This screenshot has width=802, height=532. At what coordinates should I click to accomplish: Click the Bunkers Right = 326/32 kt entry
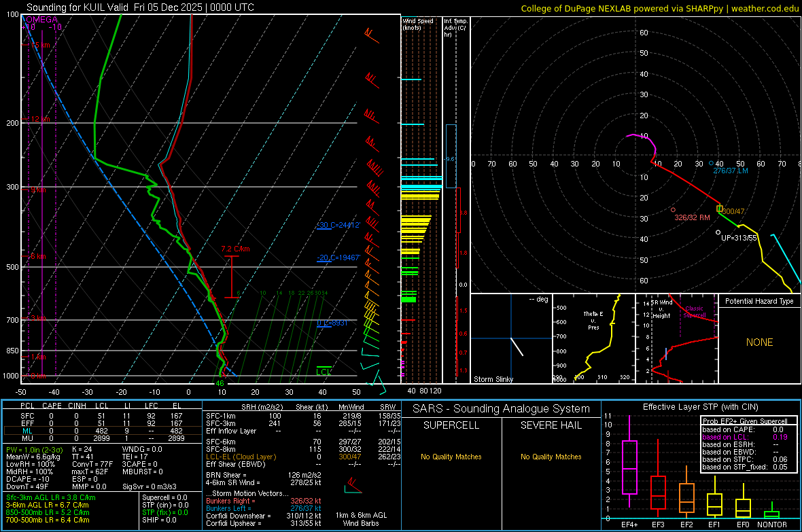tap(264, 501)
